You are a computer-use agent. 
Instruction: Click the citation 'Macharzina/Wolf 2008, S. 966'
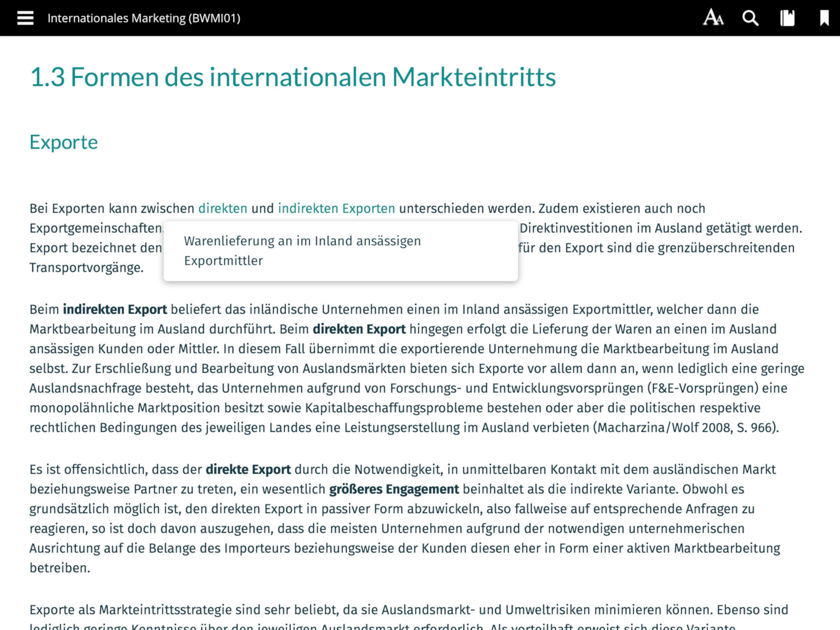[685, 428]
